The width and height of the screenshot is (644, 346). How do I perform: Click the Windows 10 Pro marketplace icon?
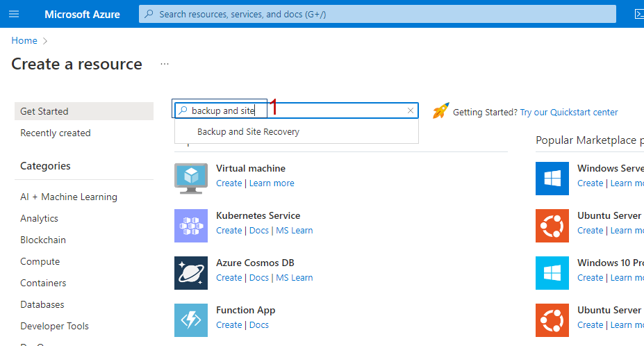click(552, 273)
